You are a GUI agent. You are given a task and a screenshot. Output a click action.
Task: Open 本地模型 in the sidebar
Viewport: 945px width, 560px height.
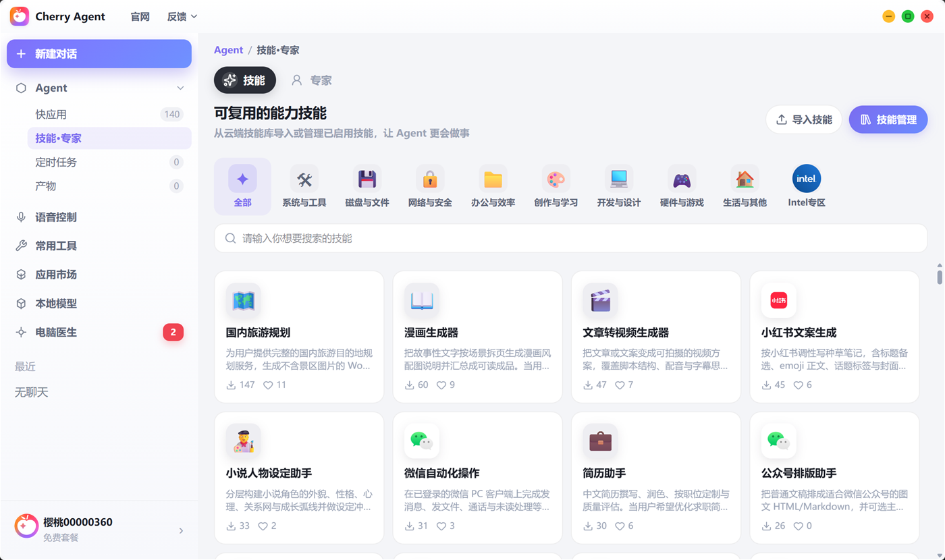(99, 304)
